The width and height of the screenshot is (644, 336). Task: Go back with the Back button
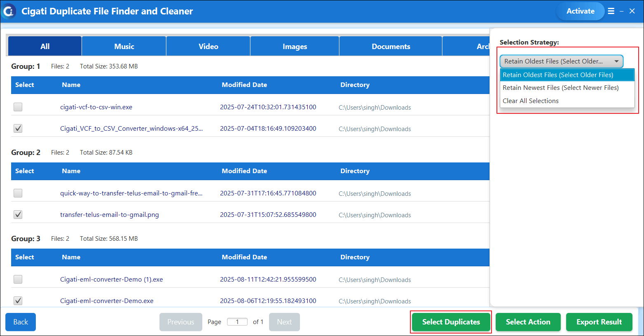[x=21, y=322]
